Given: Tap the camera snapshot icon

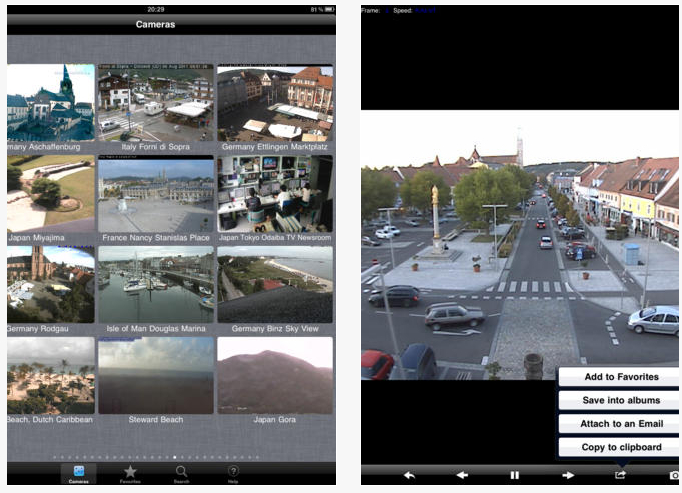Looking at the screenshot, I should [x=675, y=475].
